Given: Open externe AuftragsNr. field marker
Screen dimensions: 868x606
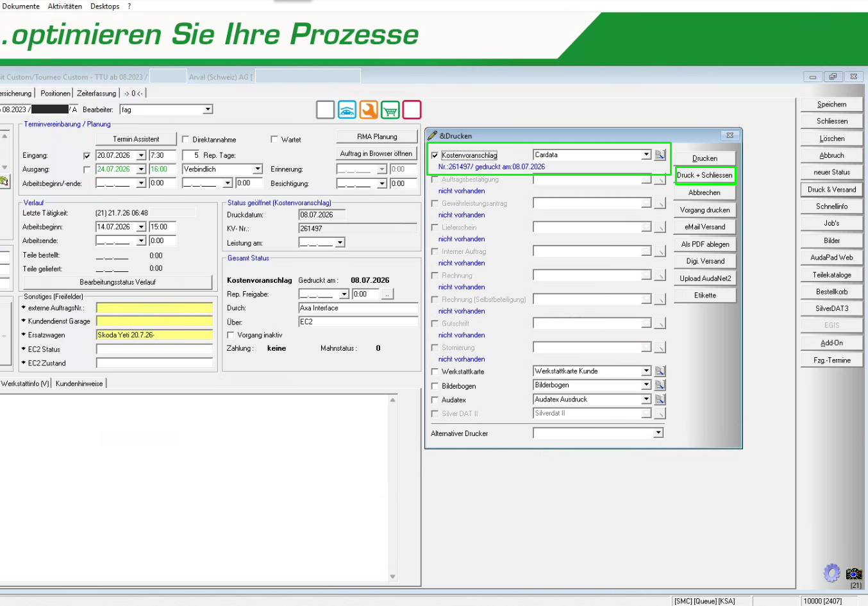Looking at the screenshot, I should pyautogui.click(x=24, y=308).
